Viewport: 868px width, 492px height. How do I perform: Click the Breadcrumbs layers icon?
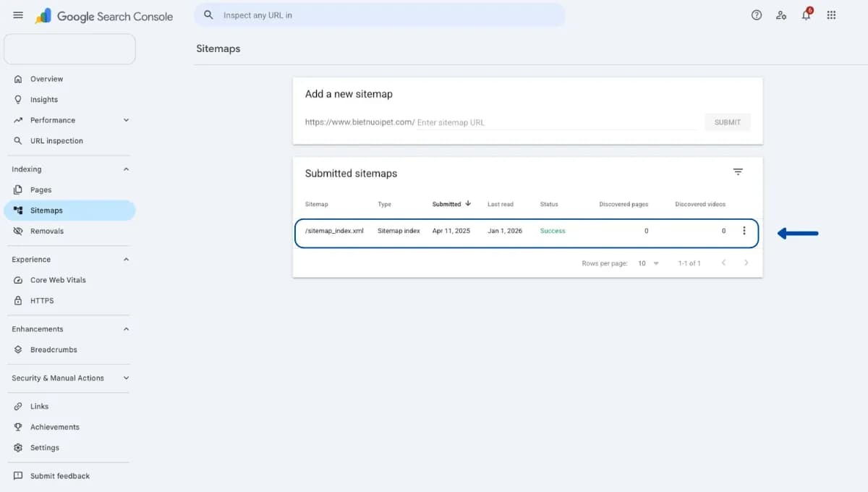(x=18, y=349)
